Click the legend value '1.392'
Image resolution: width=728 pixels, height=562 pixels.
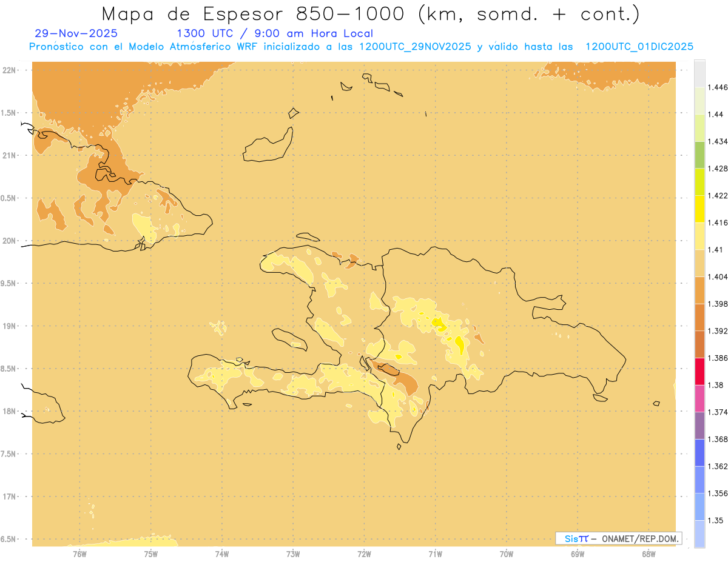718,331
